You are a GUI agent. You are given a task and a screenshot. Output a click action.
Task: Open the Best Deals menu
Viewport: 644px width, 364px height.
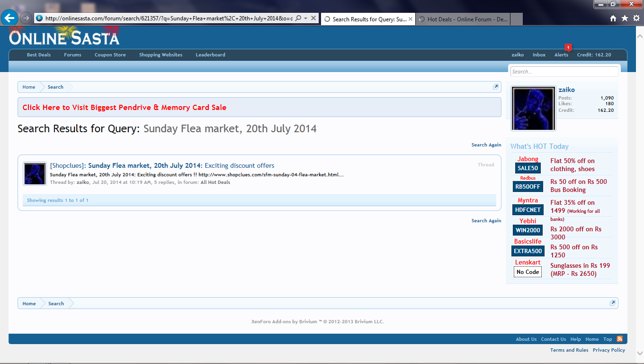(39, 55)
